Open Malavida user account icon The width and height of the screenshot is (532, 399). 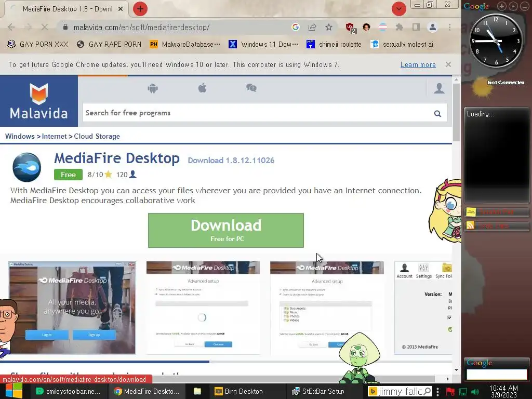[x=439, y=88]
